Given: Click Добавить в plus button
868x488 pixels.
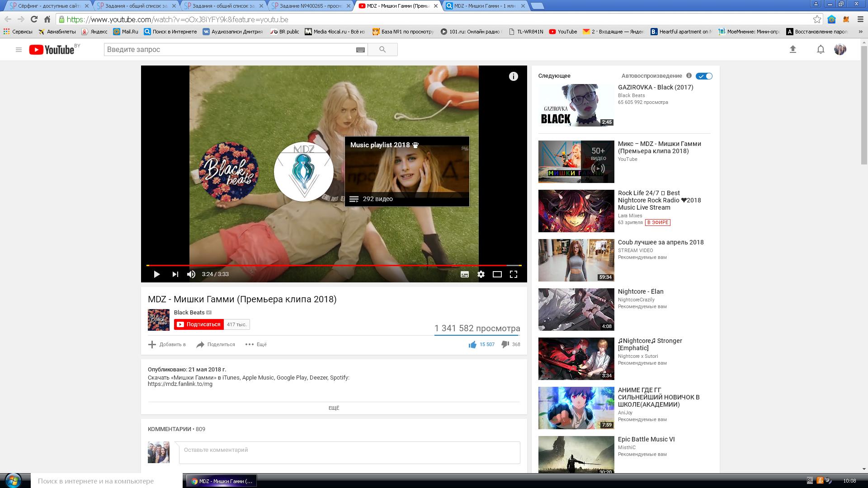Looking at the screenshot, I should click(x=167, y=345).
